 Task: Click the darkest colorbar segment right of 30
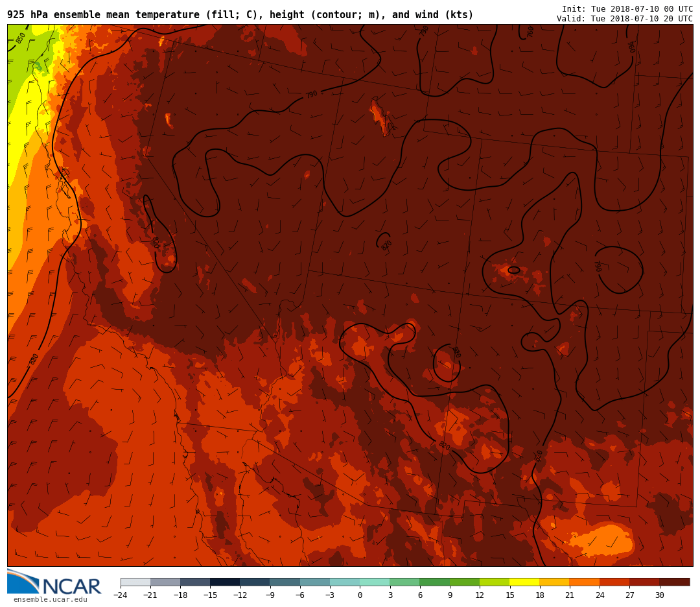675,582
